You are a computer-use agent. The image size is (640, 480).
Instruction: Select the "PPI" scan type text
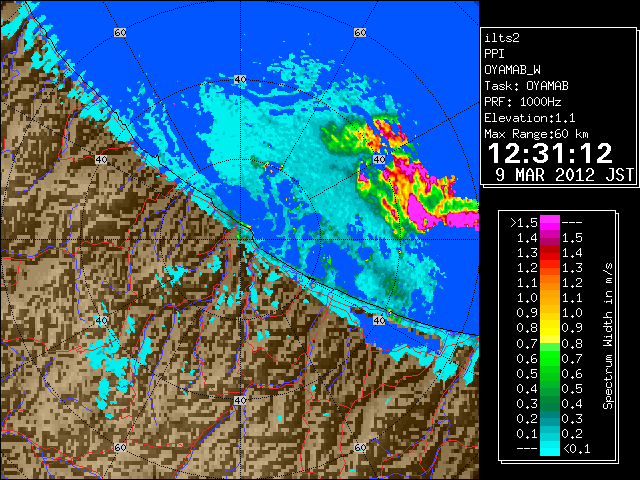click(x=494, y=54)
